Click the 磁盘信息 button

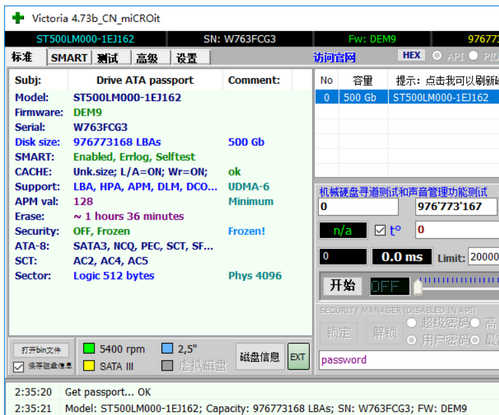pos(259,357)
